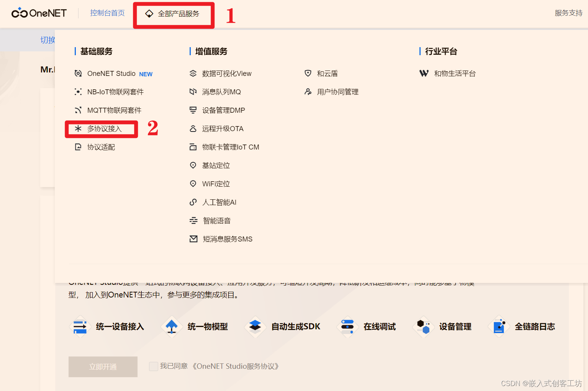Click the 行业平台 section heading
588x391 pixels.
[441, 51]
